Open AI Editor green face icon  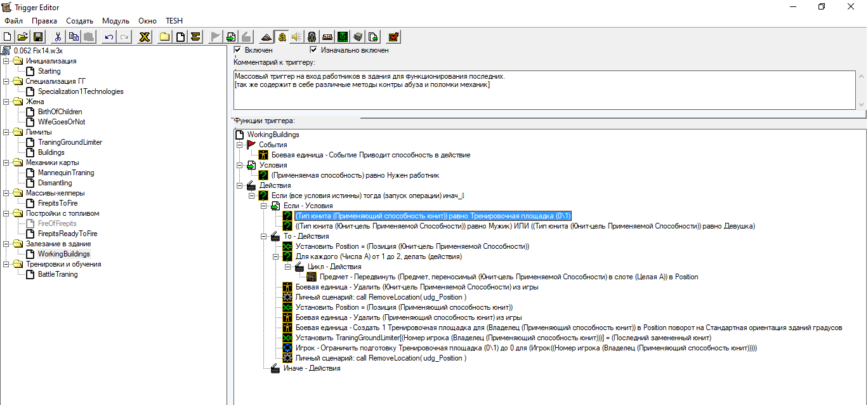point(343,37)
